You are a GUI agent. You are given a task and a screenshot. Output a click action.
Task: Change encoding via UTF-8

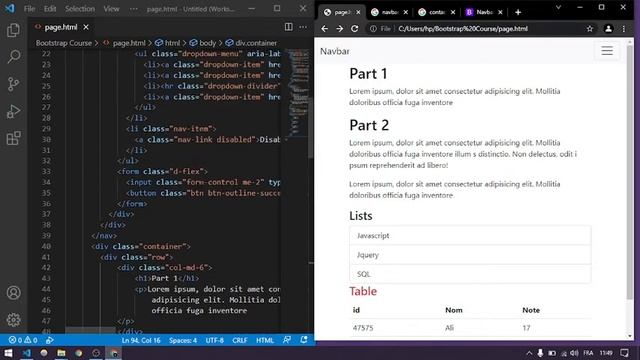215,340
